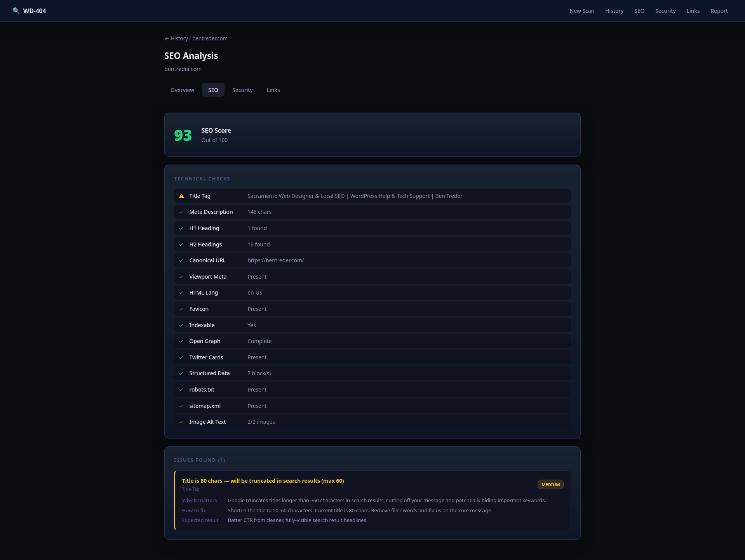
Task: Click the 'Out of 100' caption
Action: coord(214,140)
